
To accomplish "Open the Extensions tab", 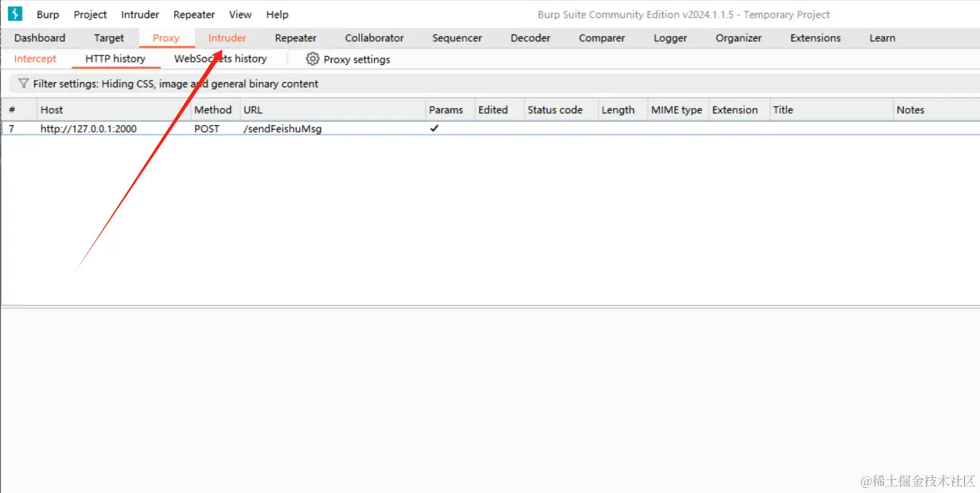I will [x=815, y=38].
